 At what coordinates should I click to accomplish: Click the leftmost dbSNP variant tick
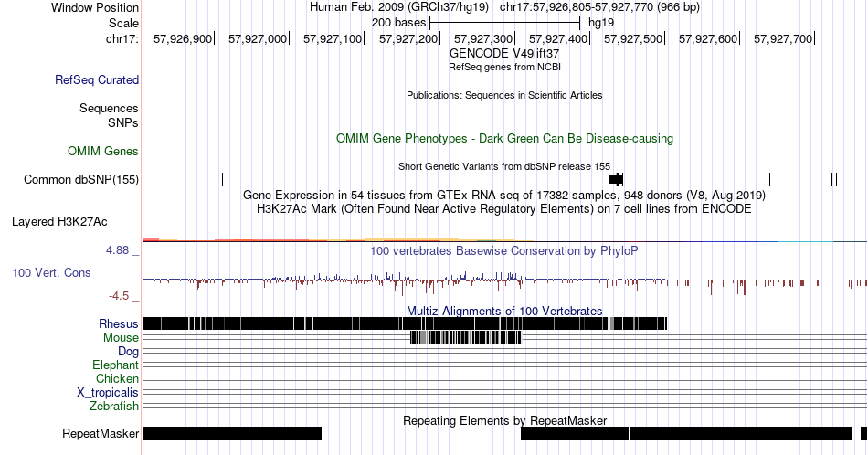223,179
